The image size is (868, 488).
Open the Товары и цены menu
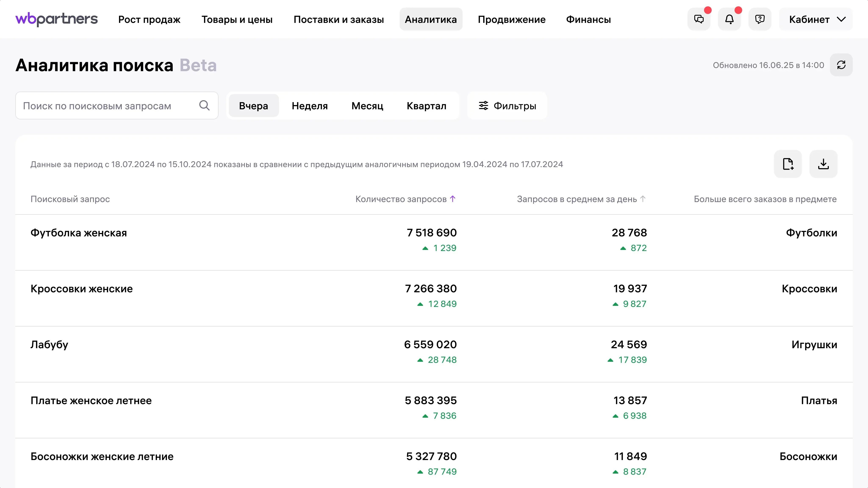coord(237,19)
